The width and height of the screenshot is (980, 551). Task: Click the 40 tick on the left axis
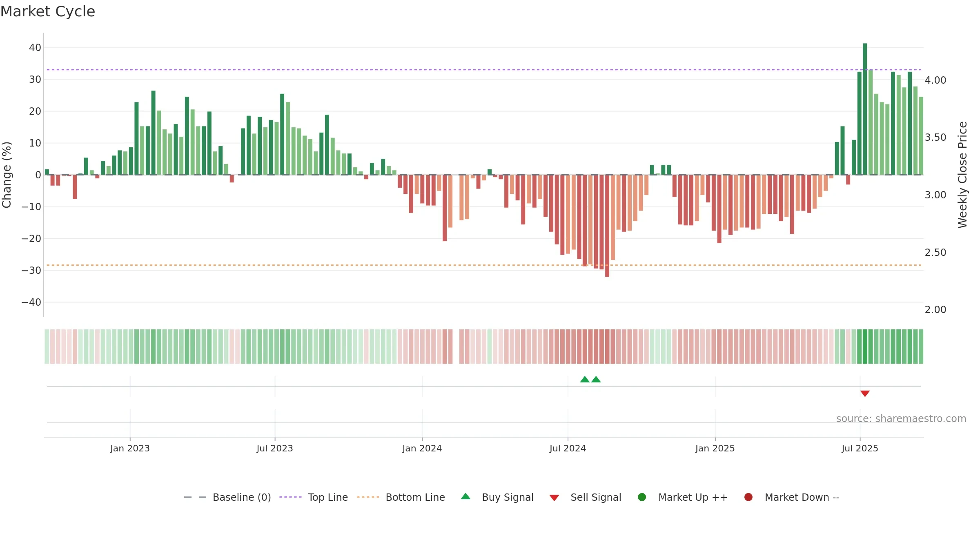[35, 48]
